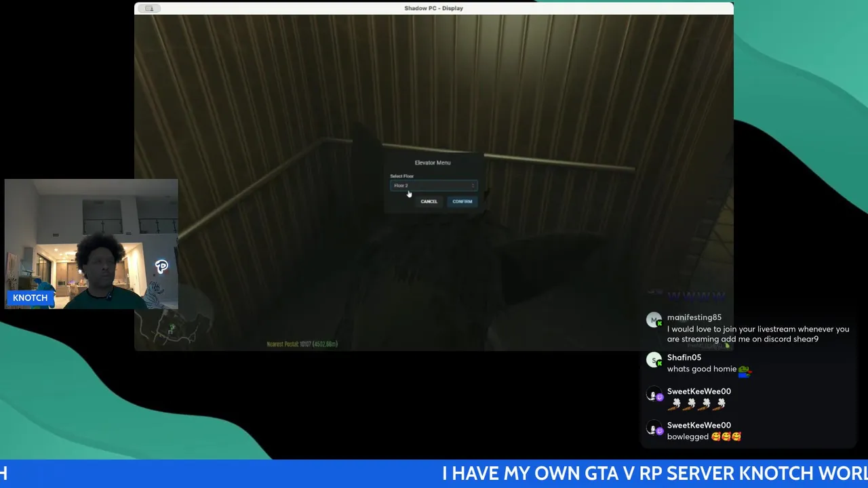868x488 pixels.
Task: Click Shafin05's avatar icon in chat
Action: pyautogui.click(x=654, y=360)
